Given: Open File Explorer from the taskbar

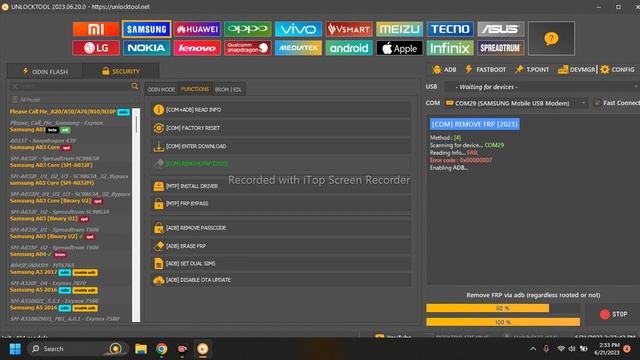Looking at the screenshot, I should point(141,349).
